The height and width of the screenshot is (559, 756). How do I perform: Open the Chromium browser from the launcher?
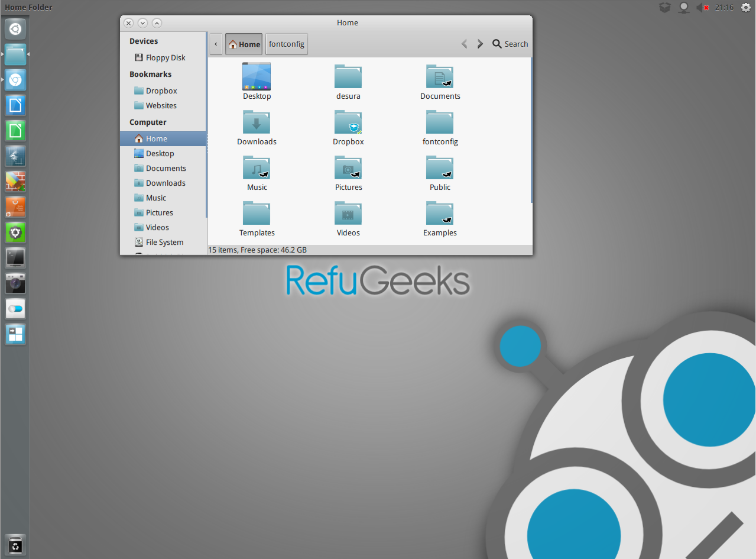[15, 80]
